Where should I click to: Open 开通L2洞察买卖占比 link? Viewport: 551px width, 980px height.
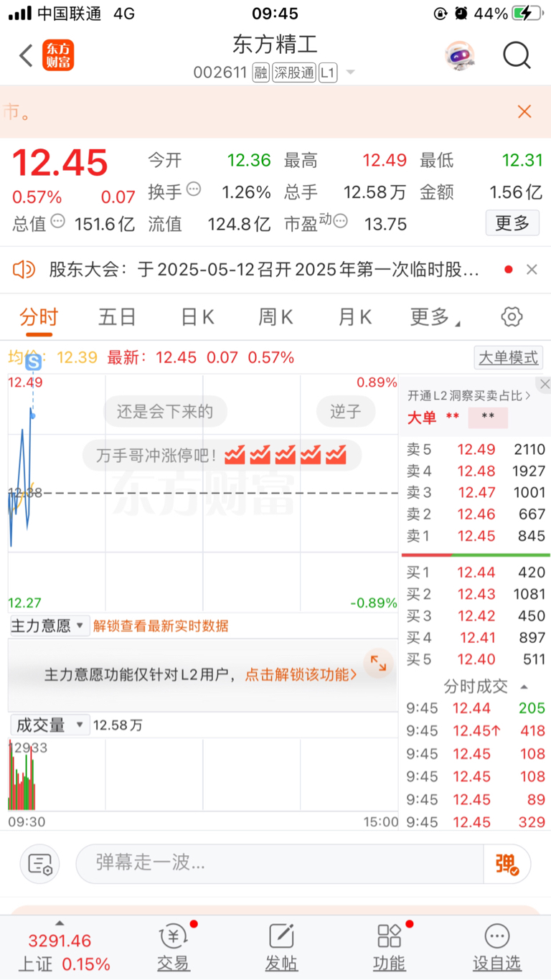469,395
